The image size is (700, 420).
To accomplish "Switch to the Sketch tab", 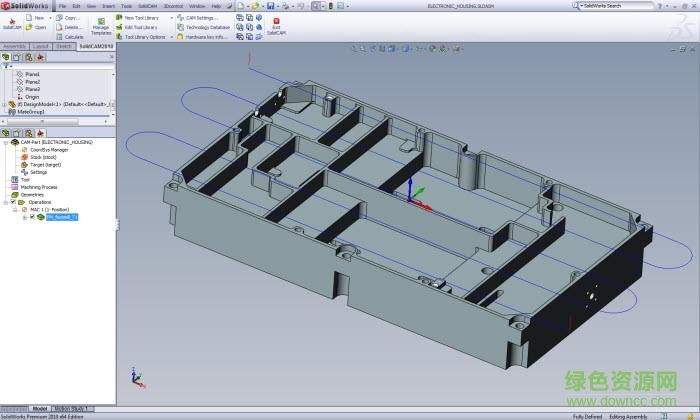I will (63, 46).
